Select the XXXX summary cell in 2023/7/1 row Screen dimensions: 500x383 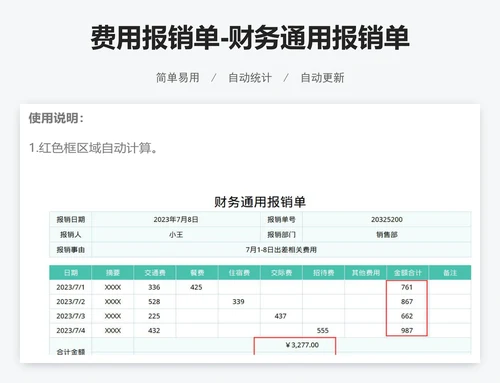[113, 287]
